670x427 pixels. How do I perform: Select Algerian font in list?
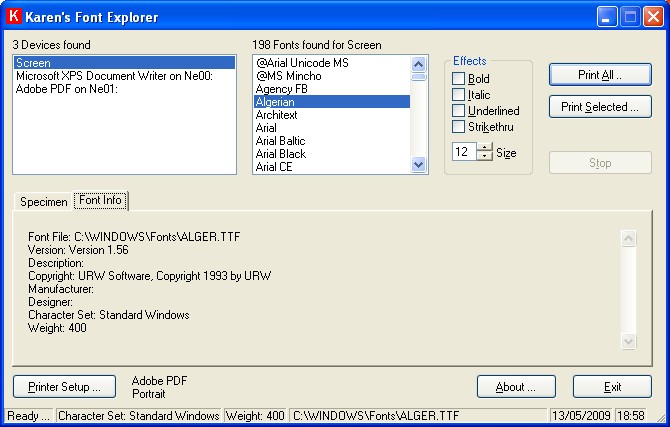[x=332, y=102]
